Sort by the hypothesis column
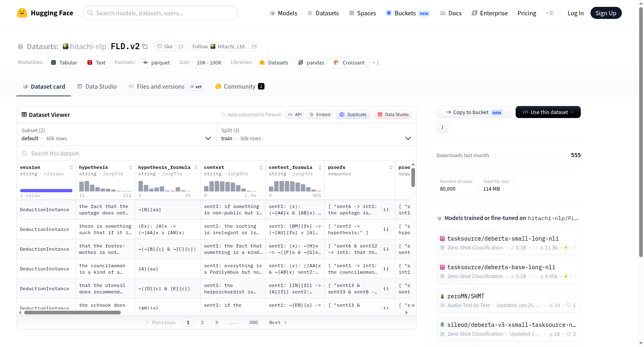The width and height of the screenshot is (644, 347). (x=130, y=167)
